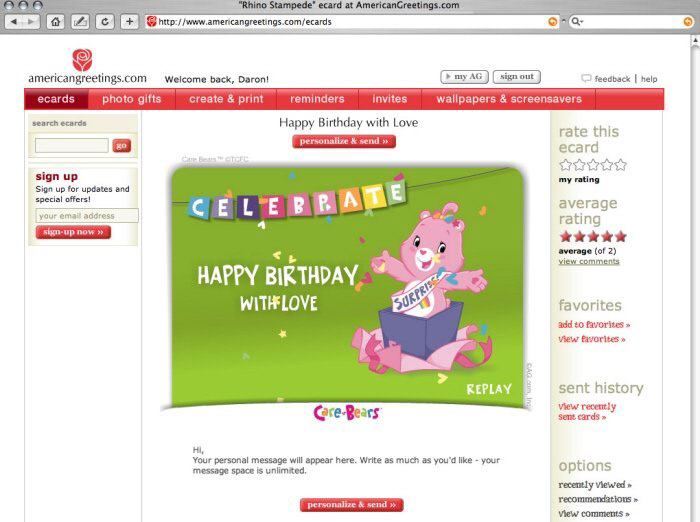Click view comments under average rating

coord(589,261)
